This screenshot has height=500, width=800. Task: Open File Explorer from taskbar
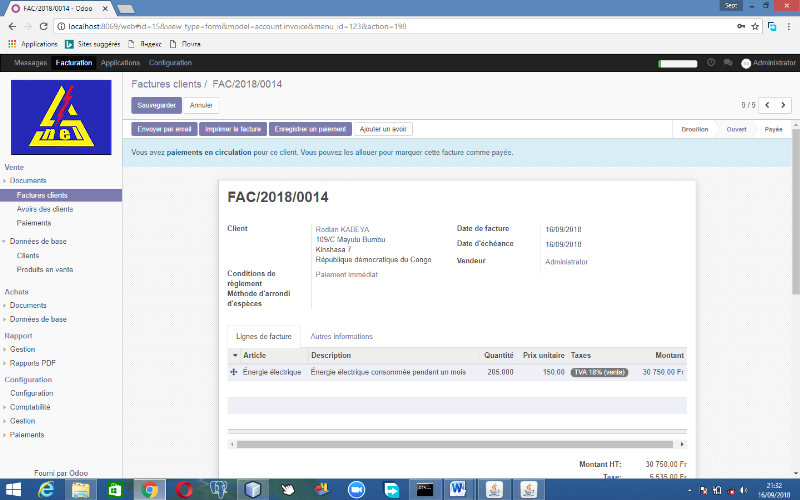pyautogui.click(x=81, y=490)
